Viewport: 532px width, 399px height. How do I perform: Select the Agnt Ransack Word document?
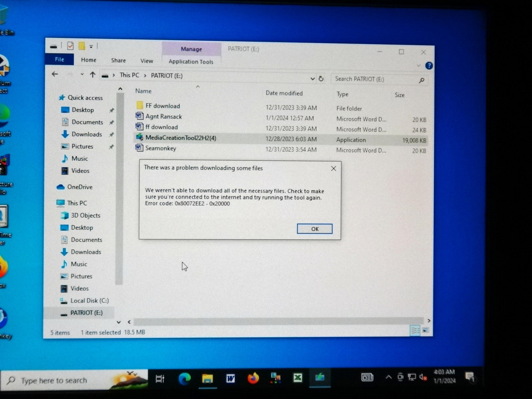(x=164, y=116)
